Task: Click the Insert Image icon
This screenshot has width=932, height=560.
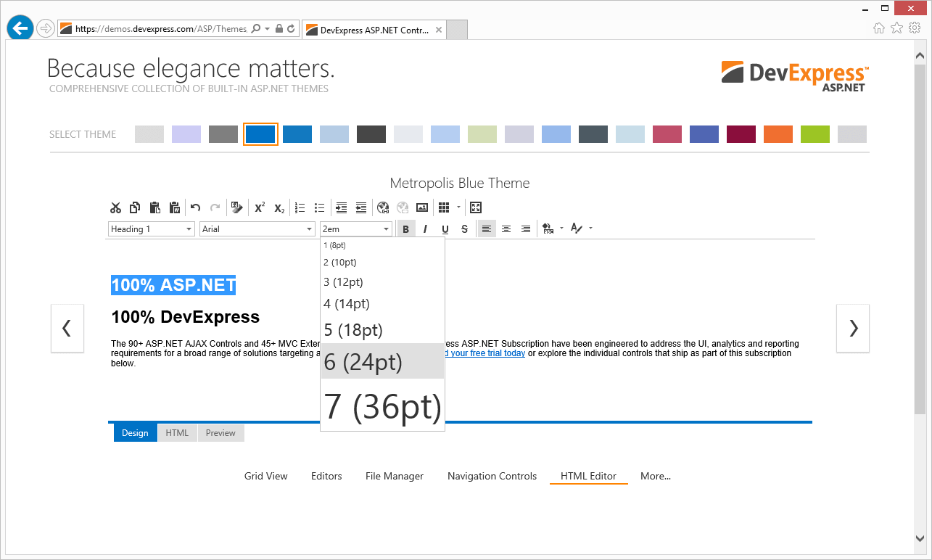Action: tap(422, 207)
